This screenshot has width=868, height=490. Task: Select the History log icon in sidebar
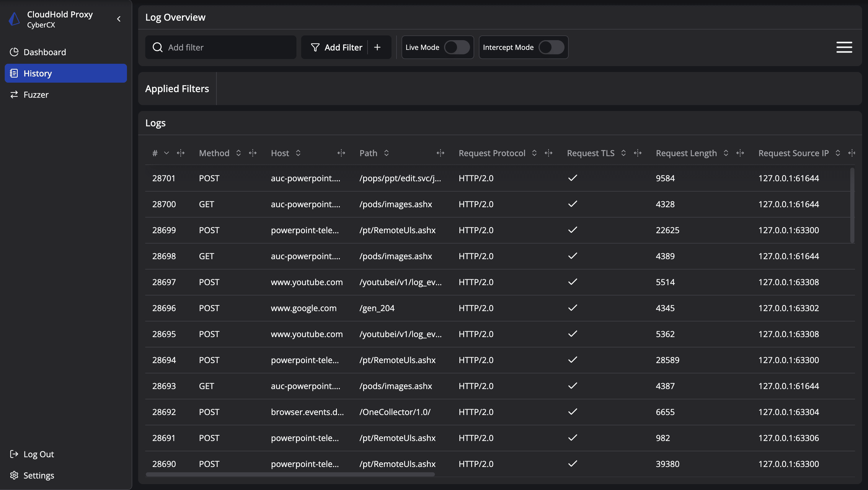click(x=14, y=73)
